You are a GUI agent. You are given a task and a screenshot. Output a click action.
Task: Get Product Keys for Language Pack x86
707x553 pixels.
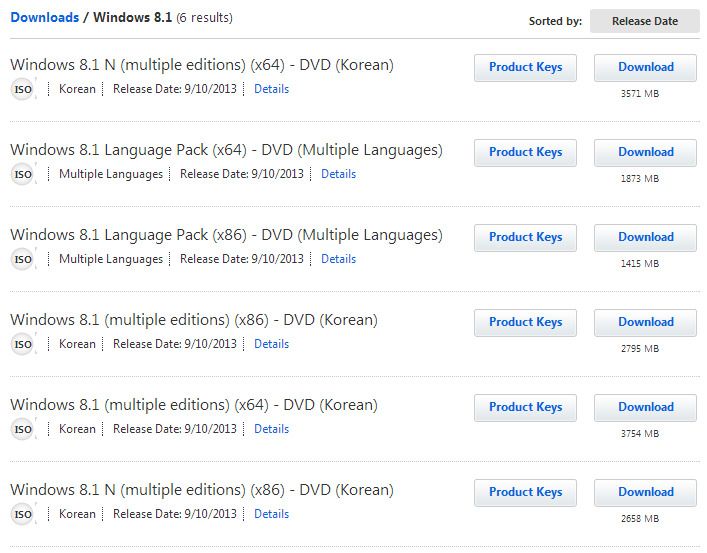525,237
